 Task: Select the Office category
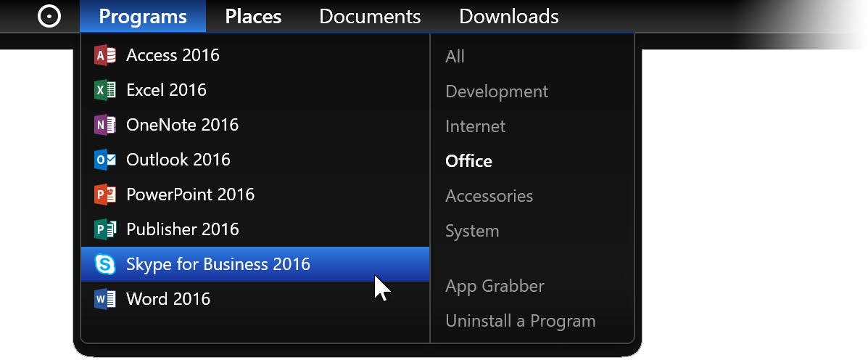click(x=469, y=161)
